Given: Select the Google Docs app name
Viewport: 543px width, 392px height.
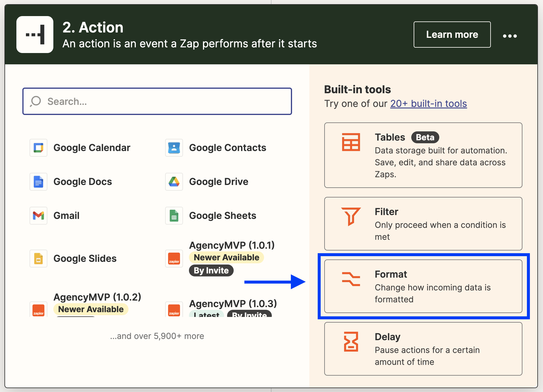Looking at the screenshot, I should coord(83,182).
